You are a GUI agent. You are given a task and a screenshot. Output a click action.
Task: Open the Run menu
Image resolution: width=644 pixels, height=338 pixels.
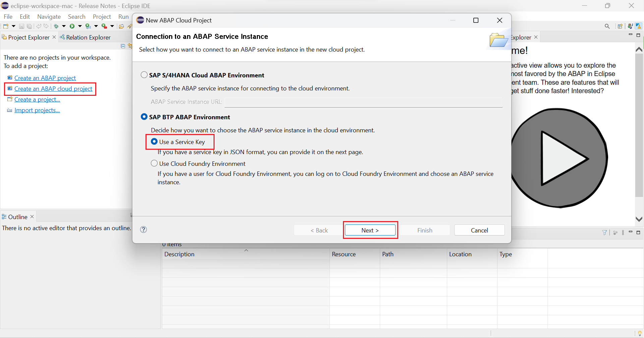[x=123, y=17]
